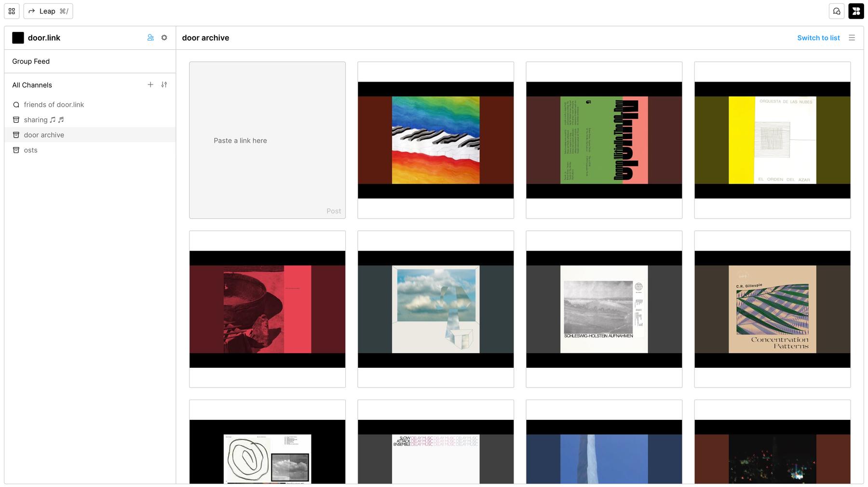Open the channel sort options icon
Image resolution: width=868 pixels, height=487 pixels.
[x=164, y=84]
